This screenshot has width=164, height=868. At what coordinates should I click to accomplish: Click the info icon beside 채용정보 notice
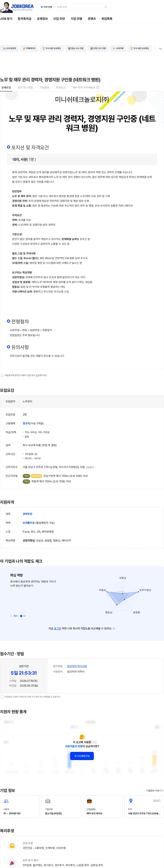coord(2,375)
